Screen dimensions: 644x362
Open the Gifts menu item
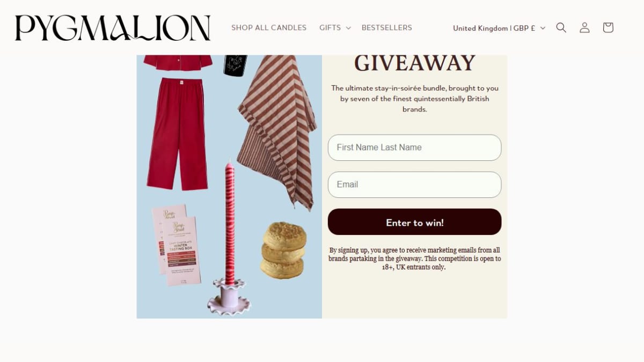click(330, 28)
